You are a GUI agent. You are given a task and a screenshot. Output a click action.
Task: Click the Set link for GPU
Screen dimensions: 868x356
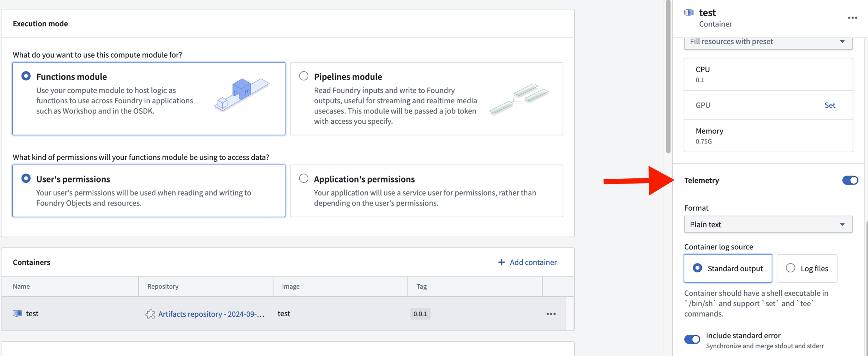[830, 105]
